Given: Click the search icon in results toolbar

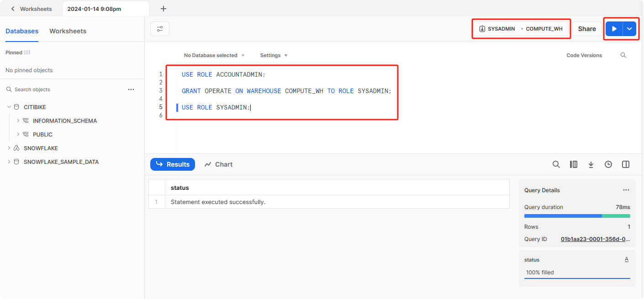Looking at the screenshot, I should click(556, 164).
